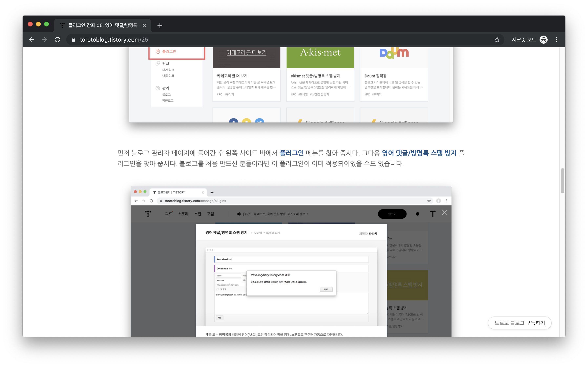Image resolution: width=588 pixels, height=367 pixels.
Task: Close the plugin popup with X icon
Action: tap(444, 213)
